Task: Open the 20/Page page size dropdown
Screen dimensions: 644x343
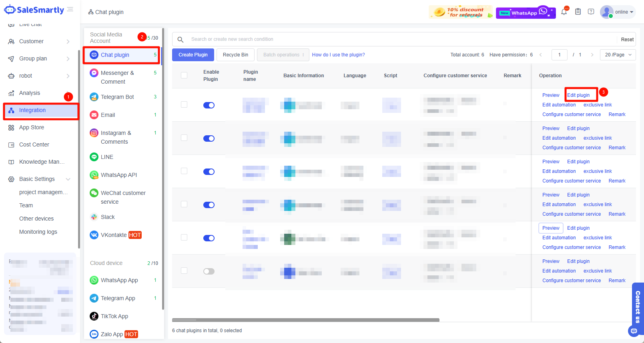Action: click(x=618, y=55)
